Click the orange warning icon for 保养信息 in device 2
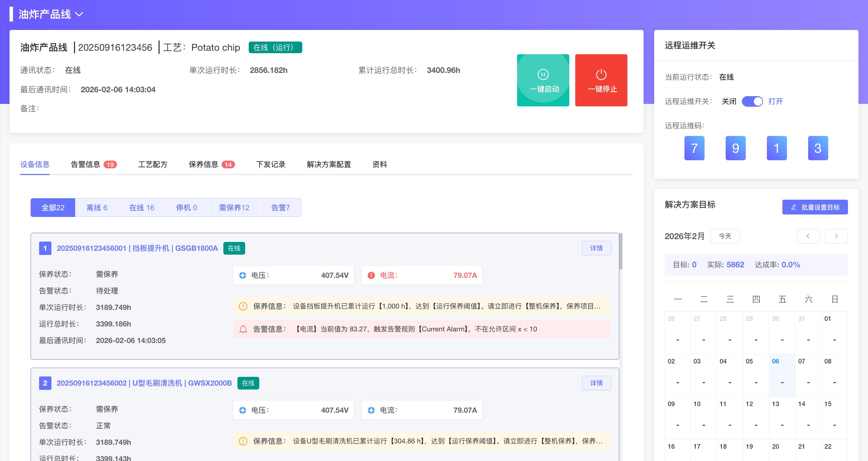 pyautogui.click(x=243, y=441)
